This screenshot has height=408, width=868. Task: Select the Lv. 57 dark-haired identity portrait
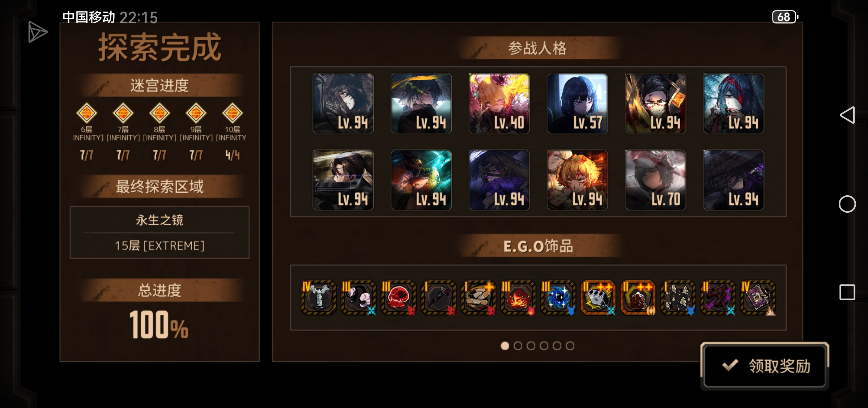click(x=577, y=103)
